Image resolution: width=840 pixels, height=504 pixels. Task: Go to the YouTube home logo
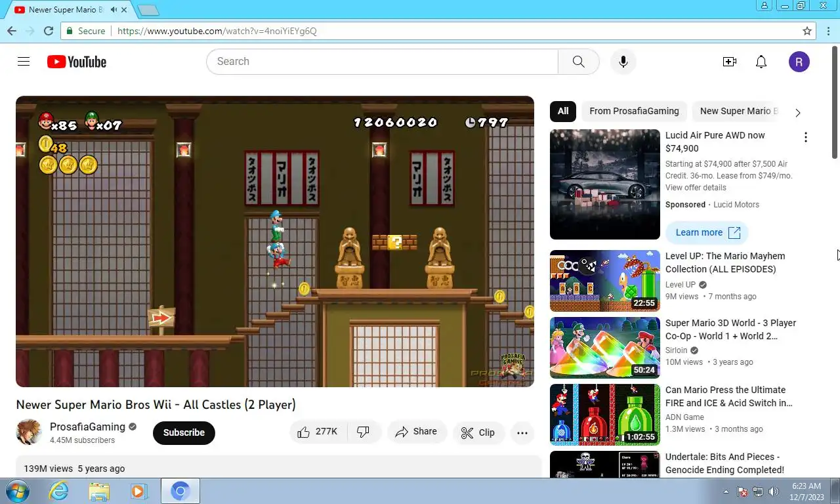point(77,62)
